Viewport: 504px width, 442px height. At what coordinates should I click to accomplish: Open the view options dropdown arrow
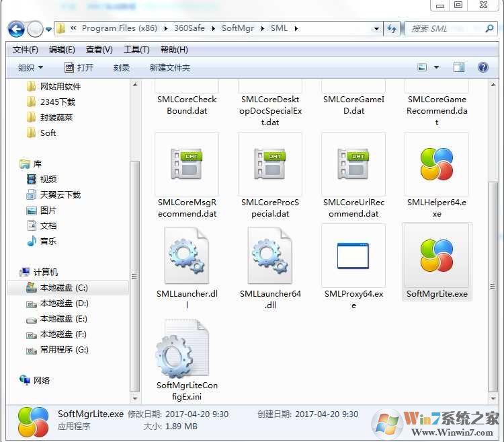[x=436, y=67]
